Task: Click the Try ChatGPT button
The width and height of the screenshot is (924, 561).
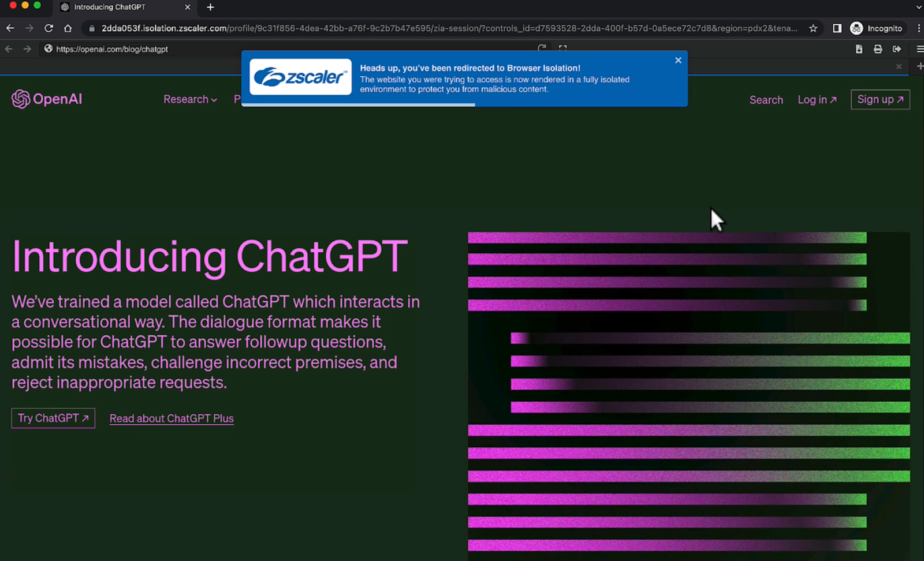Action: pyautogui.click(x=53, y=418)
